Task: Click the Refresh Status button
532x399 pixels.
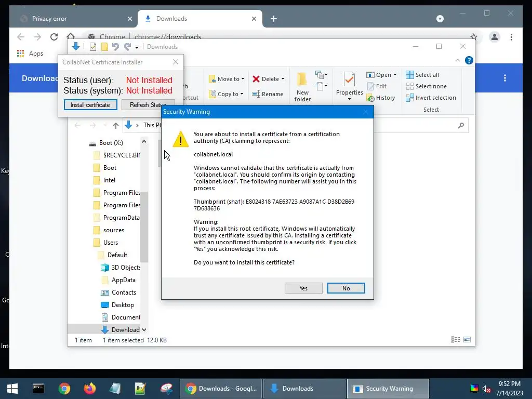Action: pyautogui.click(x=148, y=105)
